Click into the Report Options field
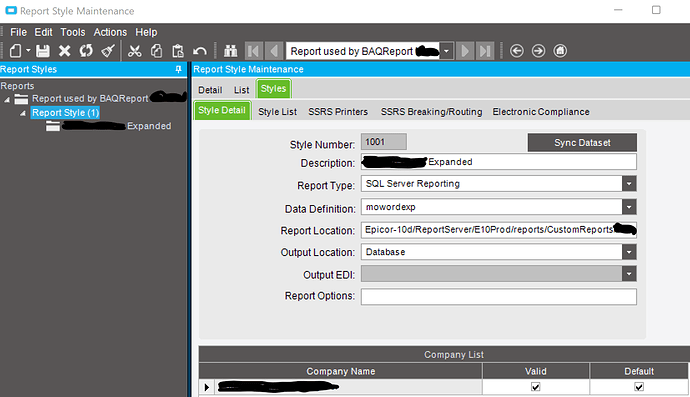Image resolution: width=690 pixels, height=397 pixels. [499, 297]
